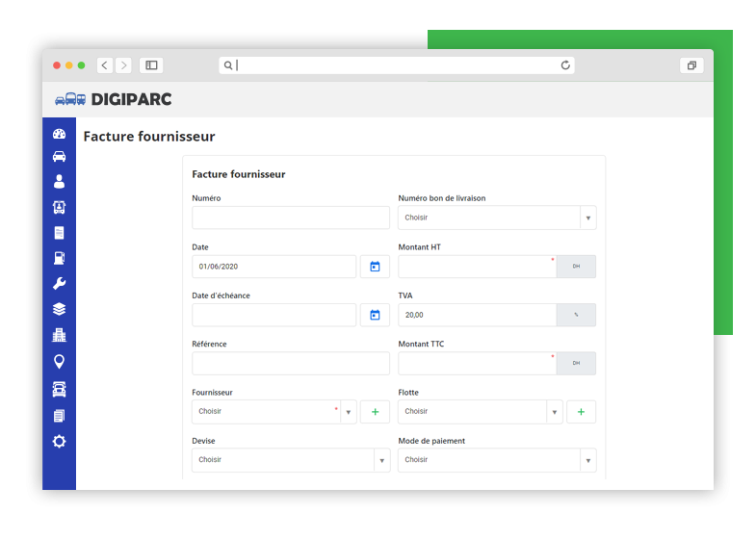The image size is (756, 539).
Task: Reload the page with refresh icon
Action: pyautogui.click(x=565, y=65)
